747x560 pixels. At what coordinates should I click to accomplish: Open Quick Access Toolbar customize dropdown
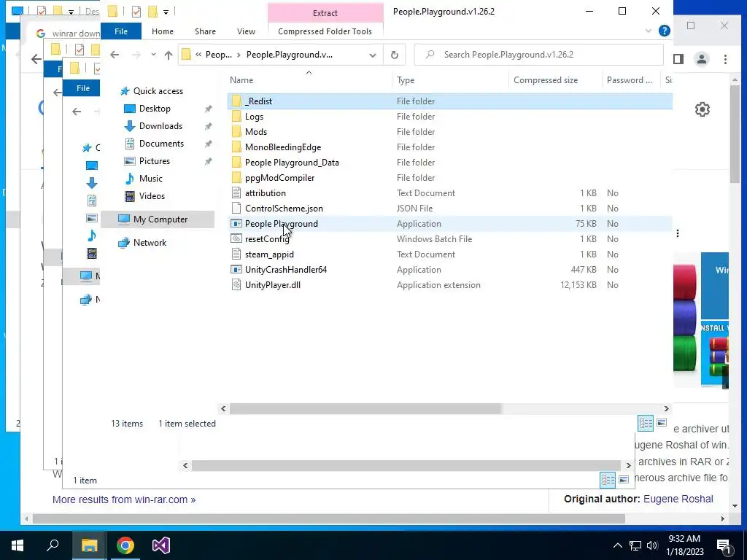click(x=166, y=12)
